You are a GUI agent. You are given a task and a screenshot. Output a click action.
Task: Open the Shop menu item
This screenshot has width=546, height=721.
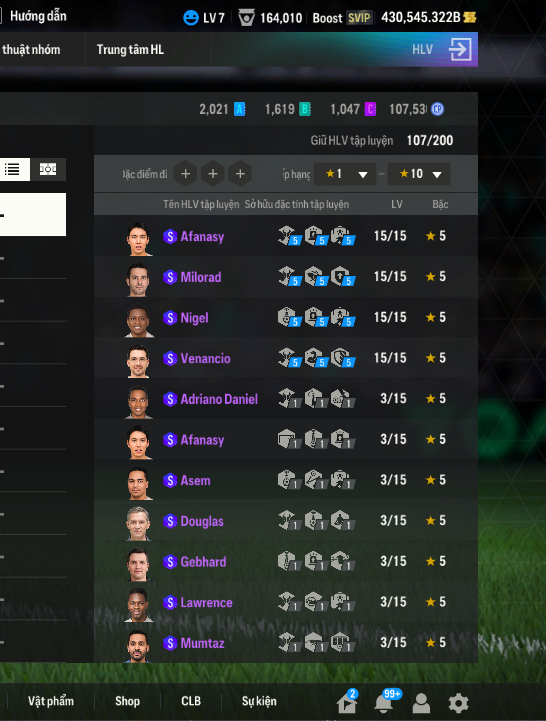127,701
